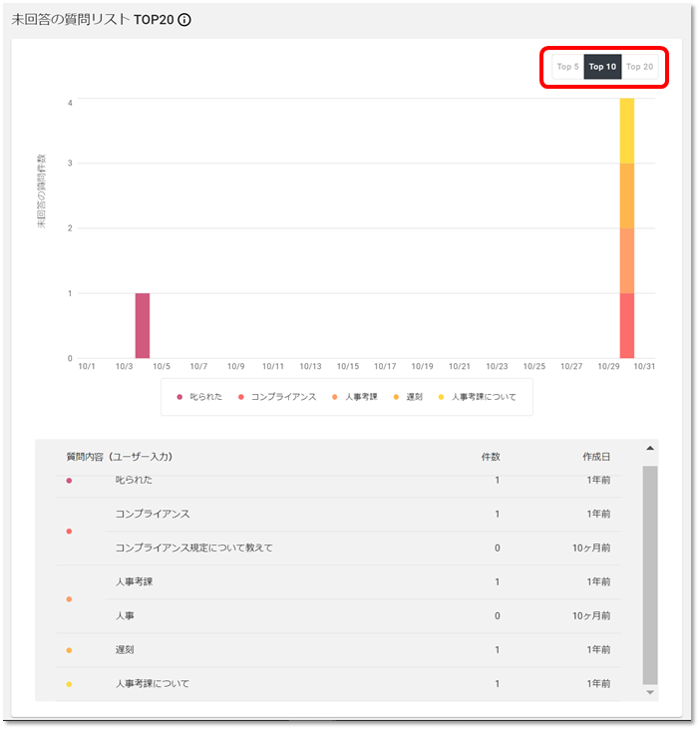Select the Top 10 toggle option
Screen dimensions: 700x730
(602, 67)
